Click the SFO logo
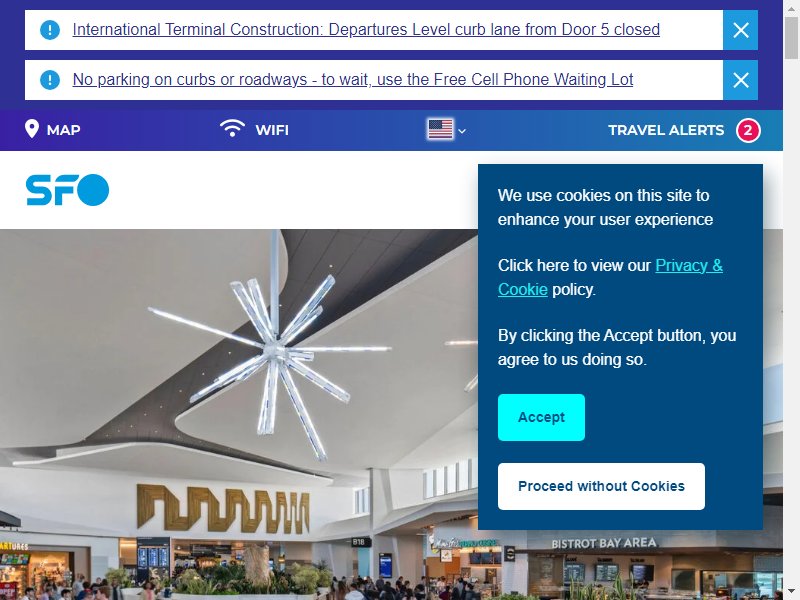This screenshot has height=600, width=800. click(x=67, y=190)
